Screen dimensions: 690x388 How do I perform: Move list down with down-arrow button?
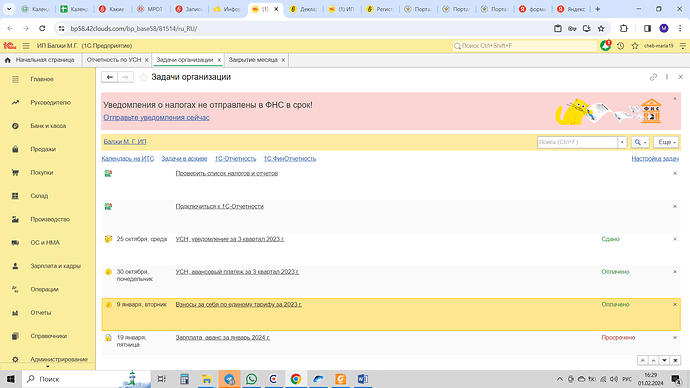tap(664, 361)
